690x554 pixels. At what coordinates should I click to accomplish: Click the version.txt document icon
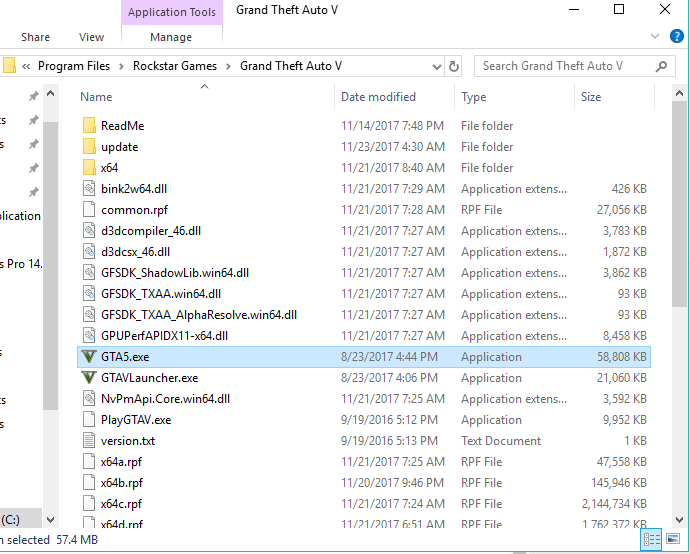[89, 440]
